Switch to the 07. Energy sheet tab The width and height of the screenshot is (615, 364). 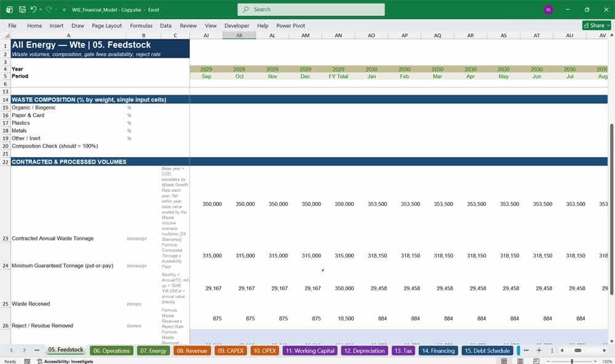tap(153, 350)
